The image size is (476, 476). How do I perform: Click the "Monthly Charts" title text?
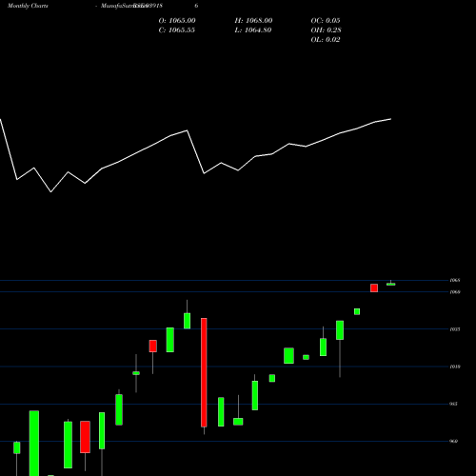[28, 6]
